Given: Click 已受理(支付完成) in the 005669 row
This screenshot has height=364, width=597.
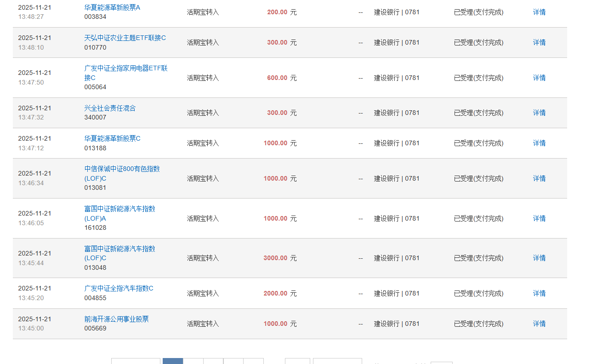Looking at the screenshot, I should pos(478,324).
